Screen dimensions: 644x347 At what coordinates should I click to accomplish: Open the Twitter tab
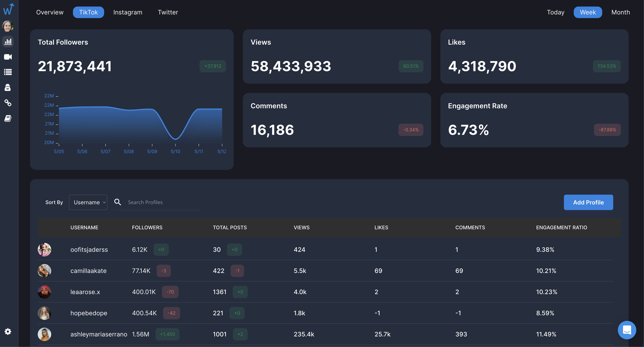168,12
